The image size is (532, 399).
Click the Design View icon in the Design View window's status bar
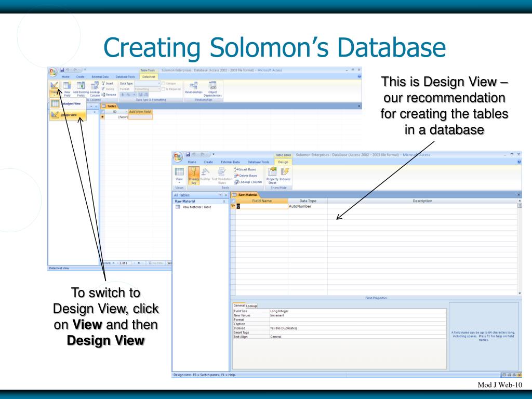coord(519,375)
